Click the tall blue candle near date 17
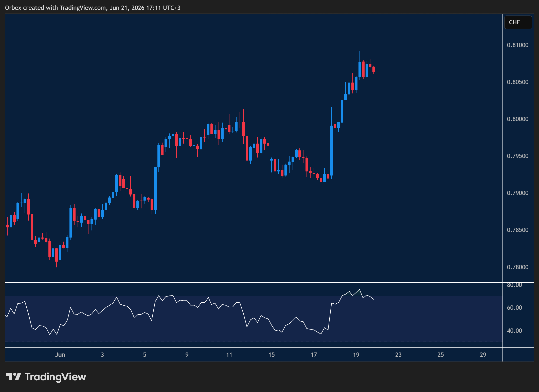 click(x=332, y=150)
